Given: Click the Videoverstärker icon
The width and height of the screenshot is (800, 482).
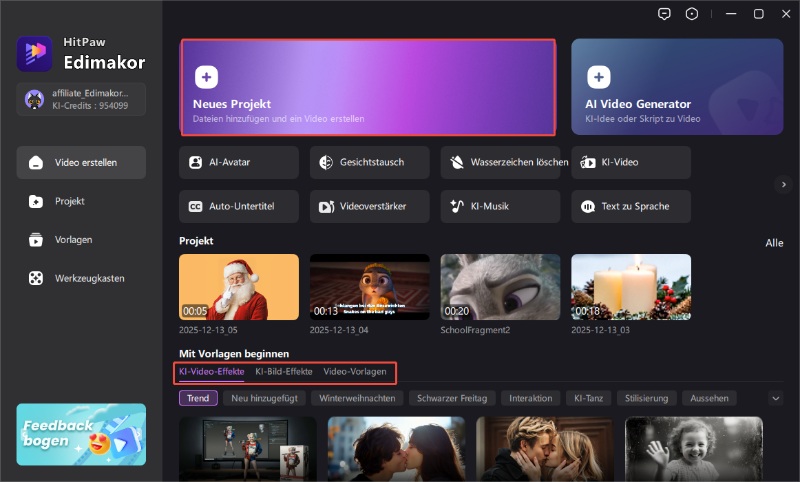Looking at the screenshot, I should pyautogui.click(x=326, y=207).
